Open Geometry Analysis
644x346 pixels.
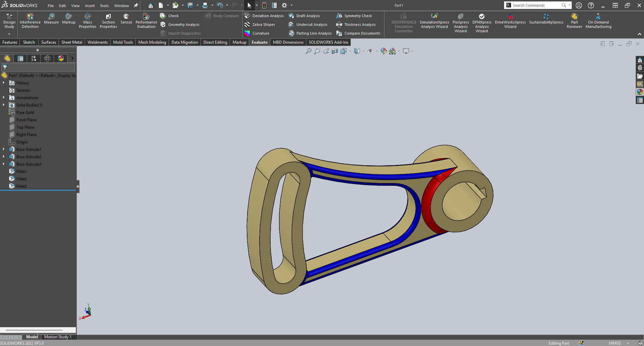[180, 25]
